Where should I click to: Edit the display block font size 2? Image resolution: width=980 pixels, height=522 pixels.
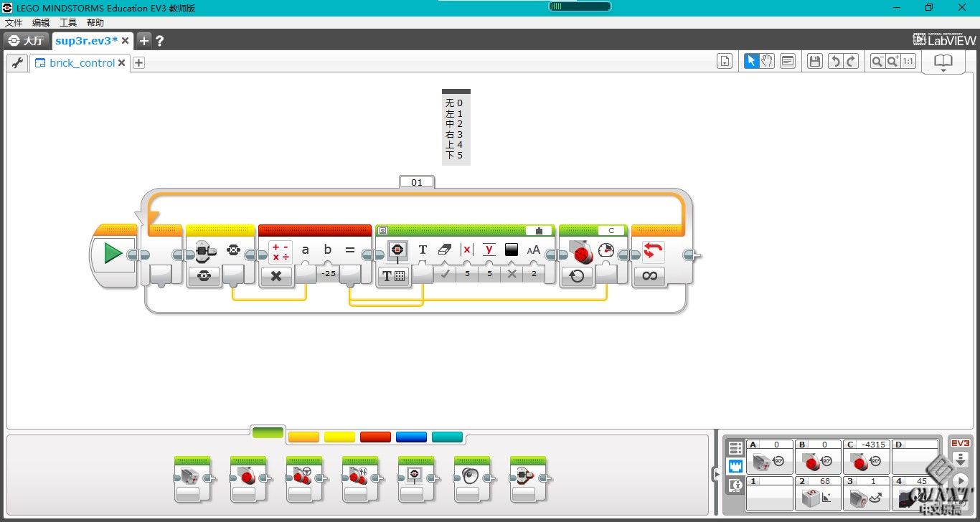pos(534,274)
